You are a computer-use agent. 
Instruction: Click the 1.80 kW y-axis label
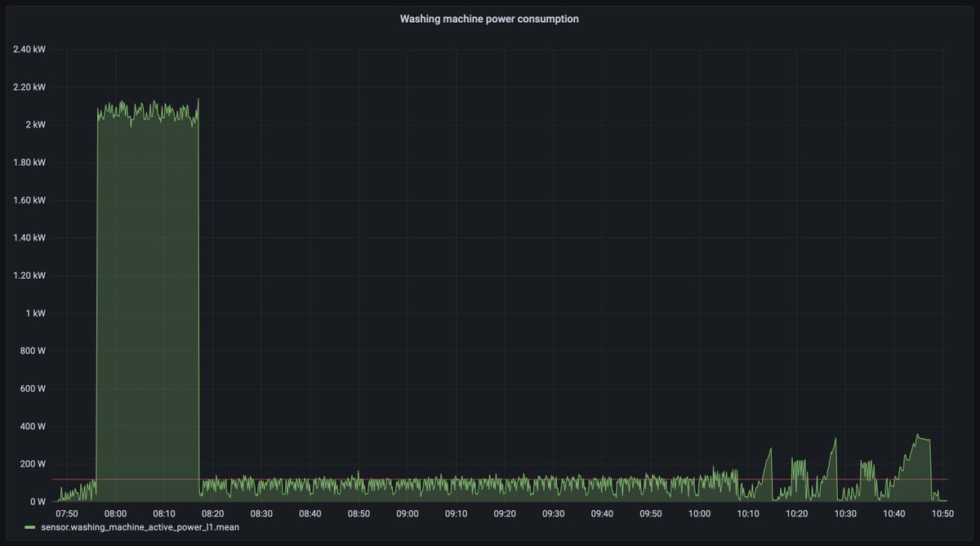click(x=29, y=162)
